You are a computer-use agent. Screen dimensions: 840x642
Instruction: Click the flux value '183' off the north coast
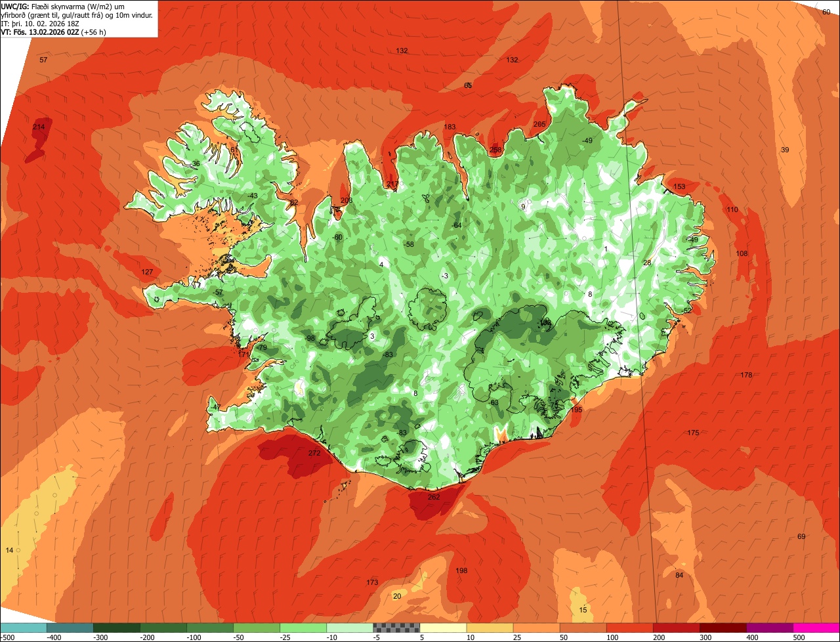pos(450,127)
